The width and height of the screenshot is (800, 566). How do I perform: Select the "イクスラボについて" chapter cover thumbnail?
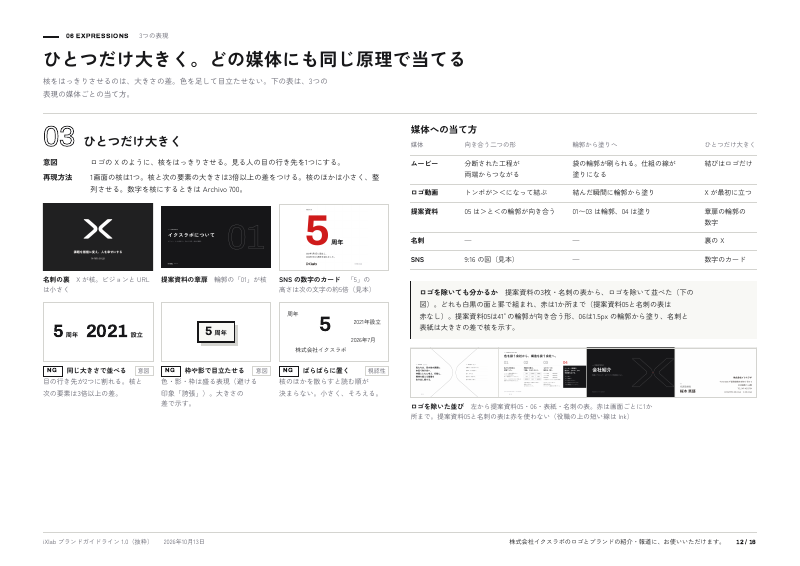coord(216,237)
